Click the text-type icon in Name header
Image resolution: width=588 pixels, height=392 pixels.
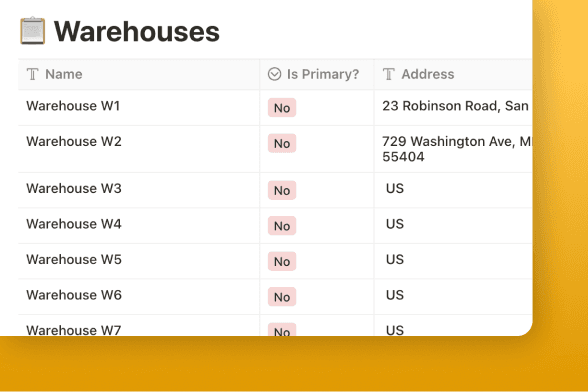pos(33,74)
